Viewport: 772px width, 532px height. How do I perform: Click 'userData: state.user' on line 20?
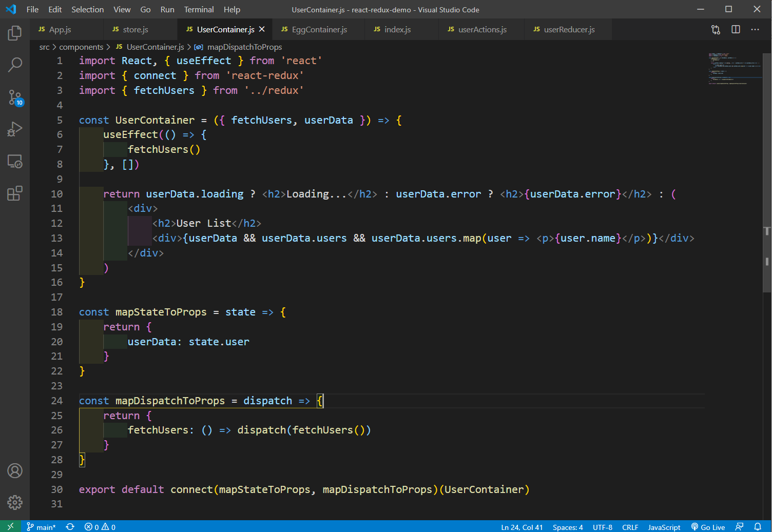click(188, 342)
